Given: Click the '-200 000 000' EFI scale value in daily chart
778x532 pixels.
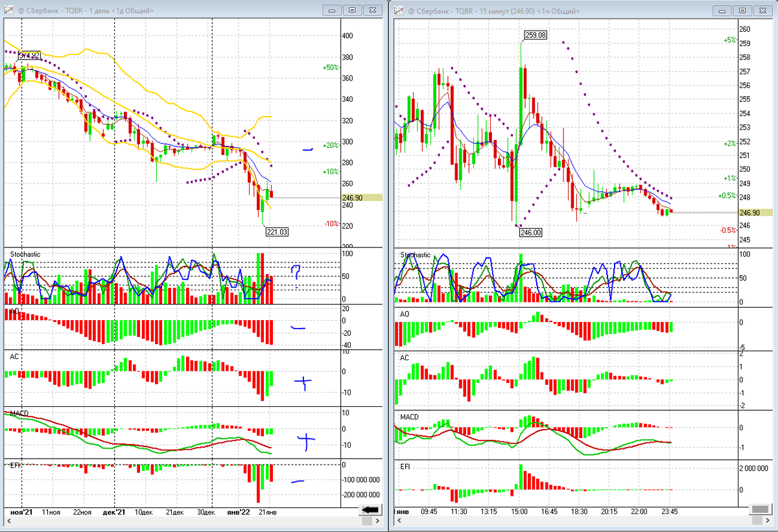Looking at the screenshot, I should click(361, 495).
